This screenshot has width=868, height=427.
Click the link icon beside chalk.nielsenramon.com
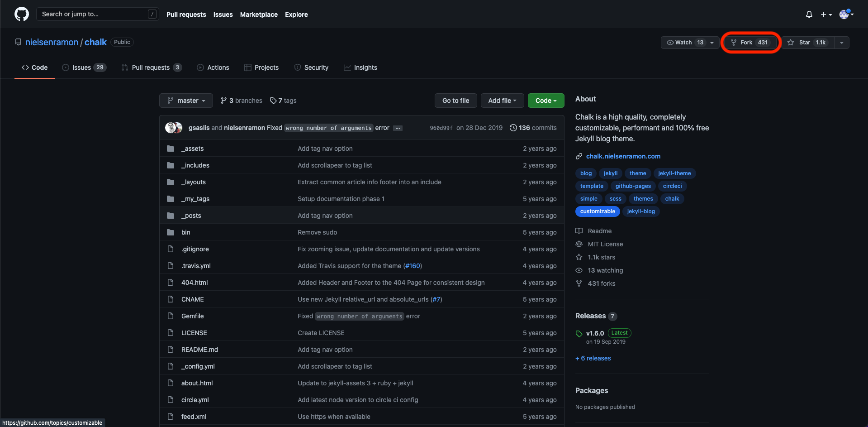[x=579, y=156]
